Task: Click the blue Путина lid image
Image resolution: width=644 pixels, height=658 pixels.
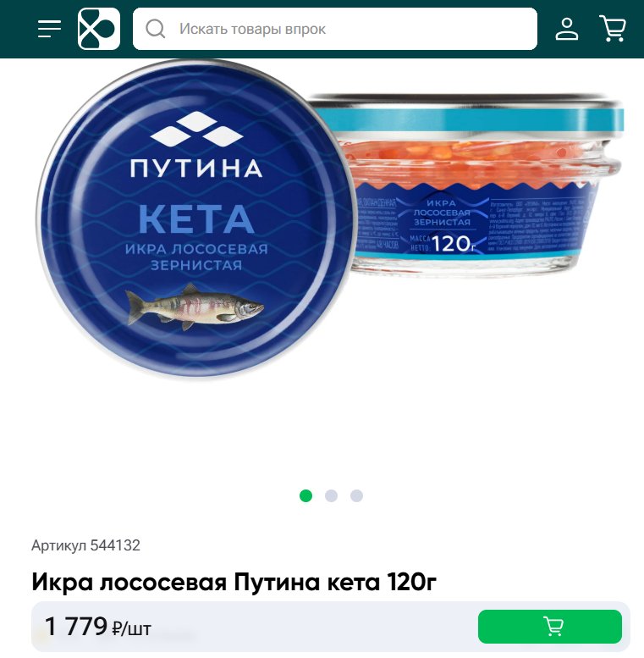Action: point(197,218)
